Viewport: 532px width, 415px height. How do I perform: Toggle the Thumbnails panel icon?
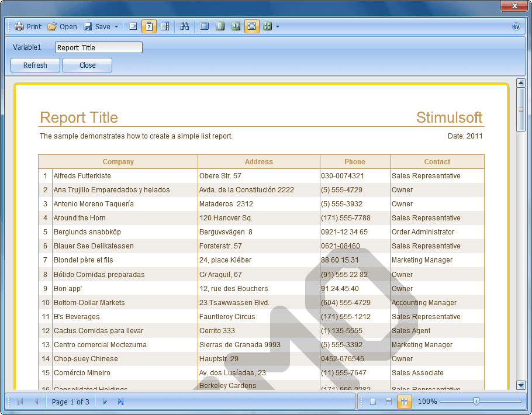click(165, 26)
